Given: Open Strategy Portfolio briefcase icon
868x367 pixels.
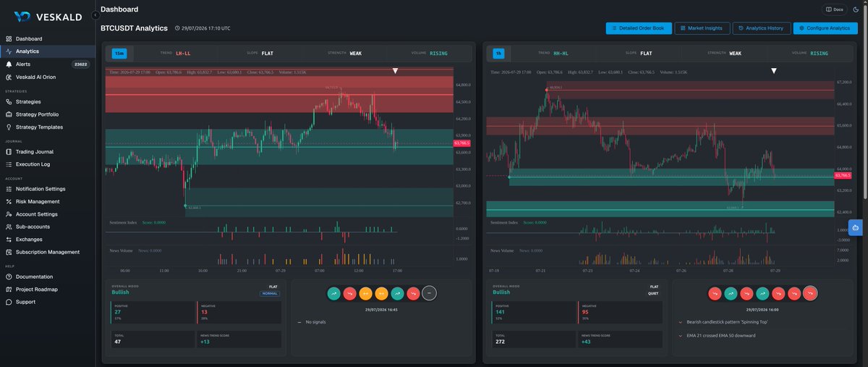Looking at the screenshot, I should (8, 114).
